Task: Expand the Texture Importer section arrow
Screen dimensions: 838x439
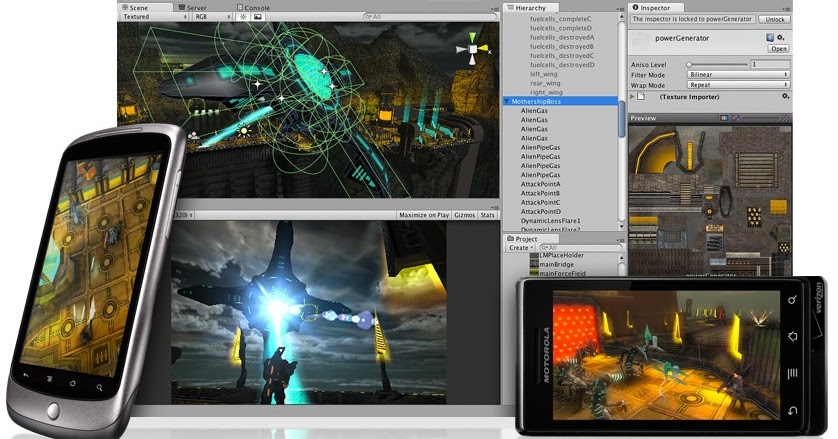Action: click(x=632, y=96)
